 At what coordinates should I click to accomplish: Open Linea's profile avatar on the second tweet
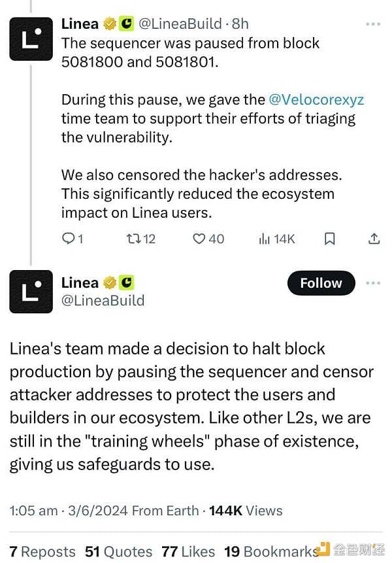point(31,292)
